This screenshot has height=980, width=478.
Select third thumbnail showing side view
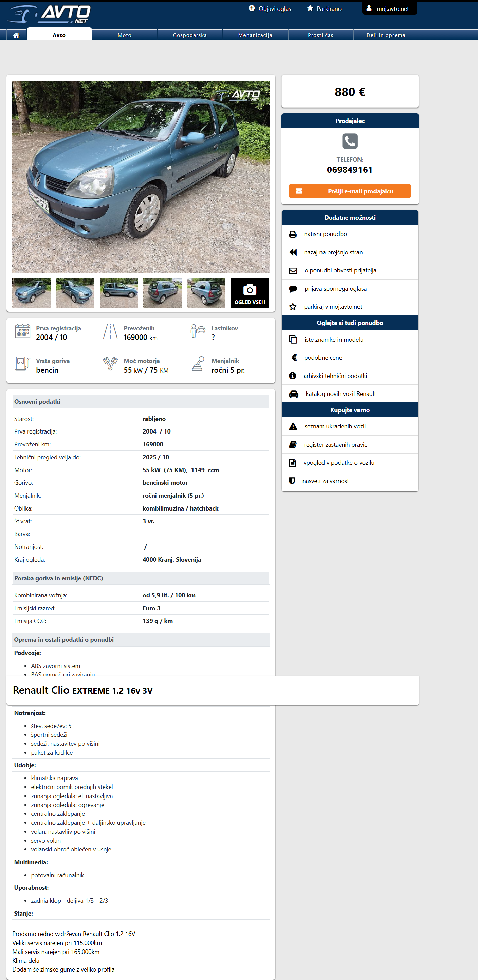[119, 292]
